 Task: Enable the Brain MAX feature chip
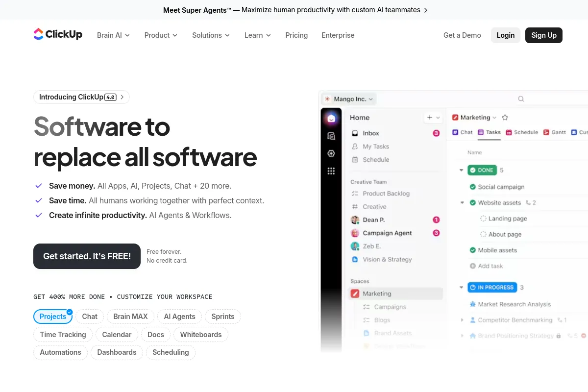tap(130, 317)
